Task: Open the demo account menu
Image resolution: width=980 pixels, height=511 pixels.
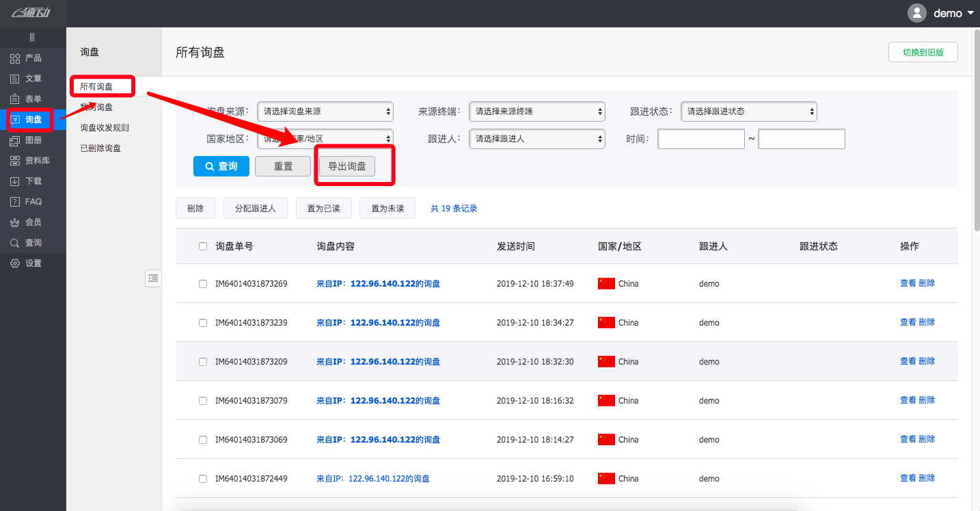Action: [x=947, y=12]
